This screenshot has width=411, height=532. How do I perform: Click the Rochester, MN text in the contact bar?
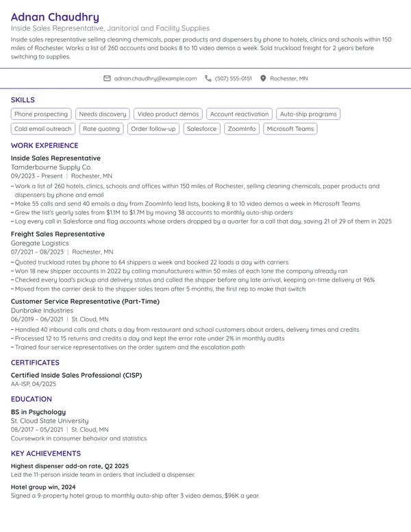pyautogui.click(x=289, y=78)
